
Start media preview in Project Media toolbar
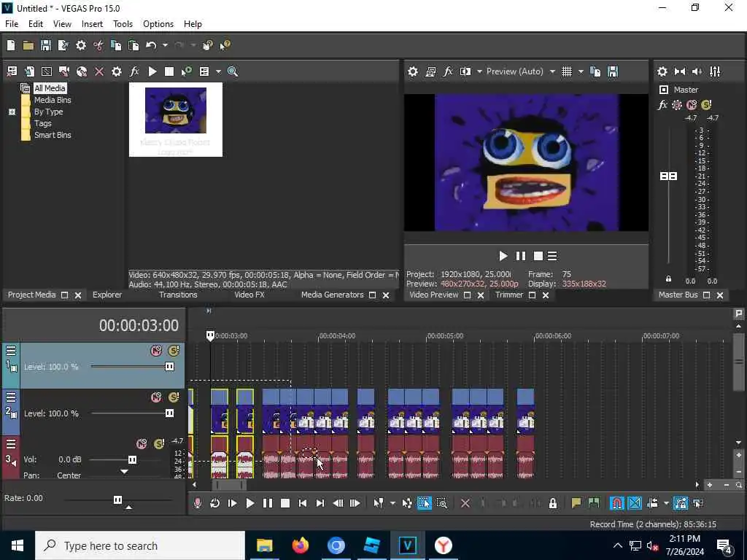click(x=152, y=71)
